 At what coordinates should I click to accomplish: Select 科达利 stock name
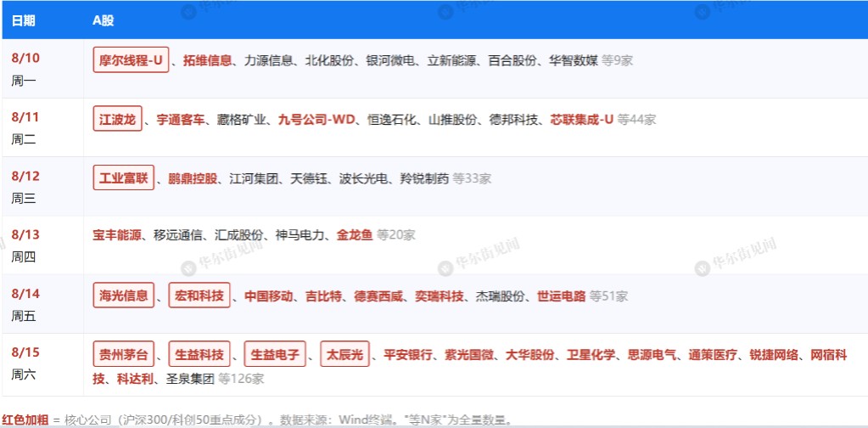coord(135,380)
